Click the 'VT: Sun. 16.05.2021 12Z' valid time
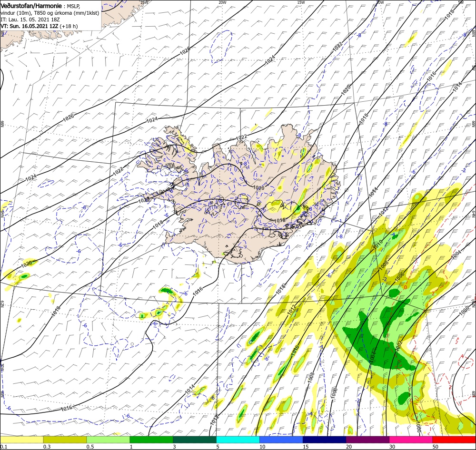Screen dimensions: 476x450 pos(30,26)
